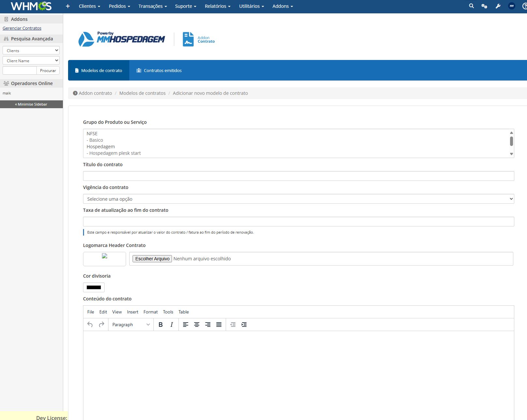527x420 pixels.
Task: Click the operator name maik
Action: pyautogui.click(x=7, y=93)
